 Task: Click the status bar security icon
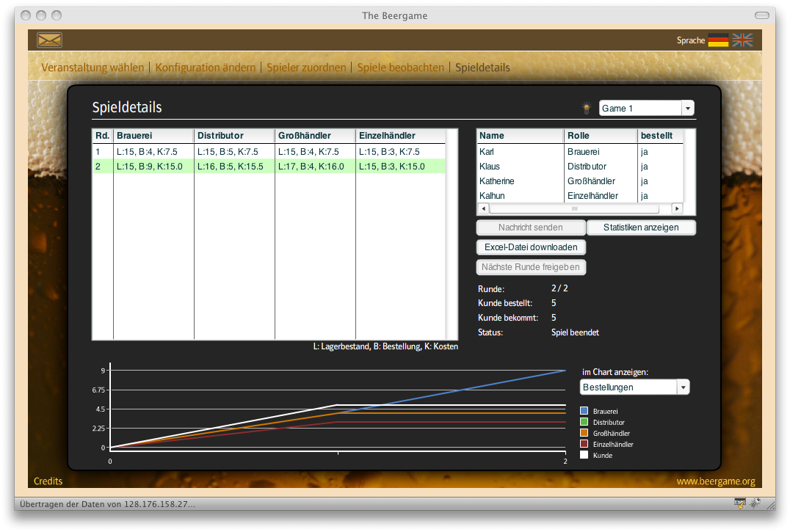(739, 503)
